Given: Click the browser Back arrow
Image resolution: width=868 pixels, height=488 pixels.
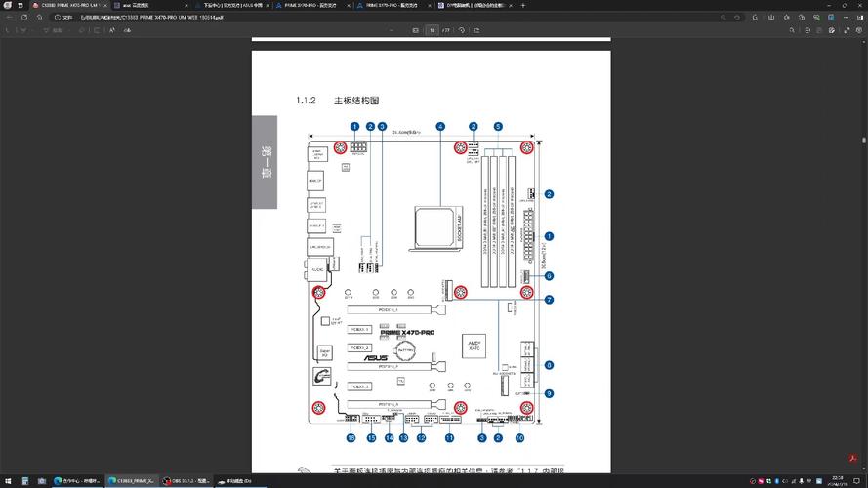Looking at the screenshot, I should point(9,18).
